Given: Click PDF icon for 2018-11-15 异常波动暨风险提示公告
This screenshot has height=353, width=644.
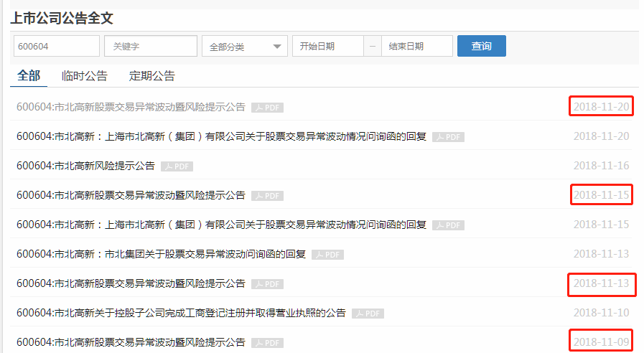Looking at the screenshot, I should (267, 196).
